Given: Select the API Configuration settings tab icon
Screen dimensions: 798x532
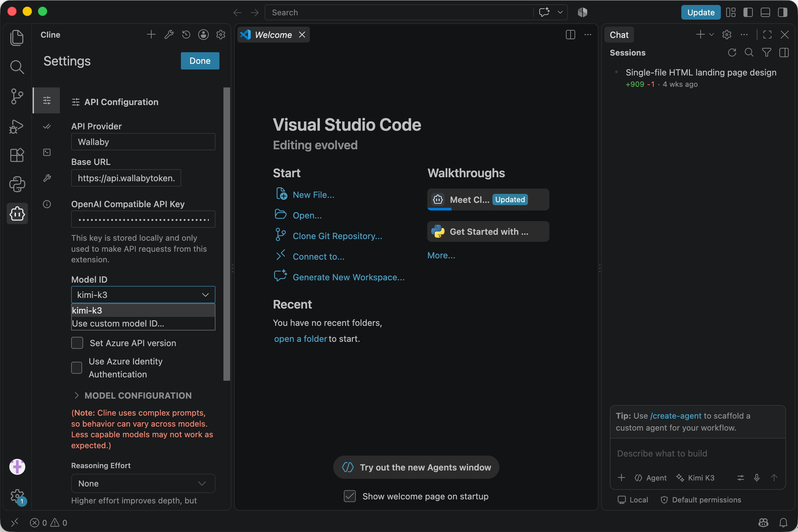Looking at the screenshot, I should click(47, 100).
